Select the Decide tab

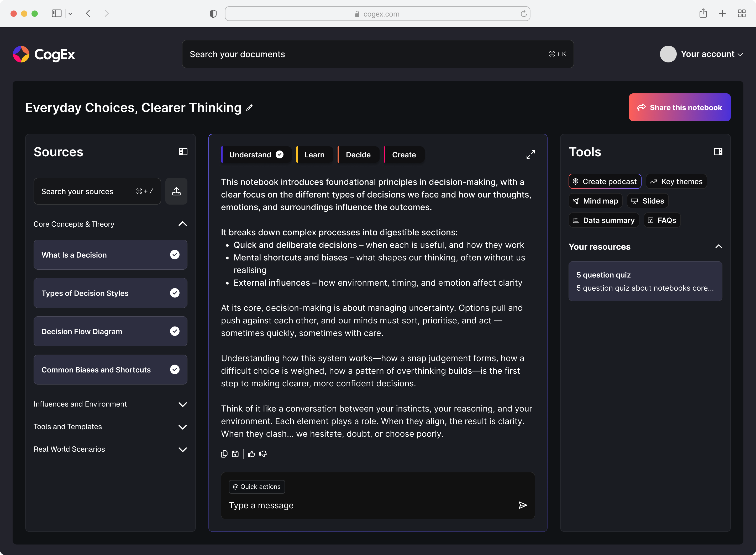[358, 154]
